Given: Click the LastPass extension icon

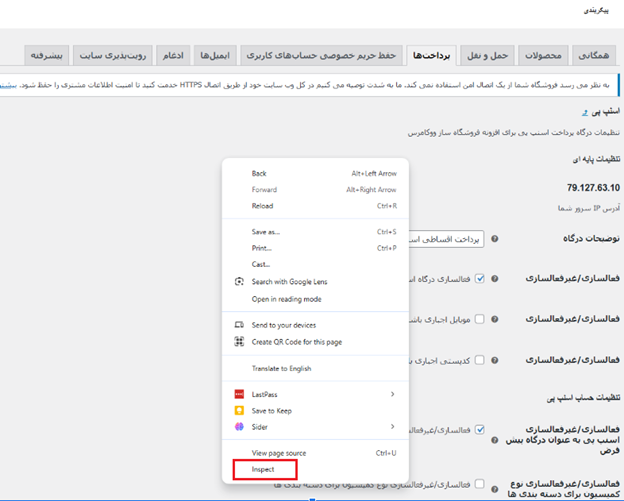Looking at the screenshot, I should (239, 394).
